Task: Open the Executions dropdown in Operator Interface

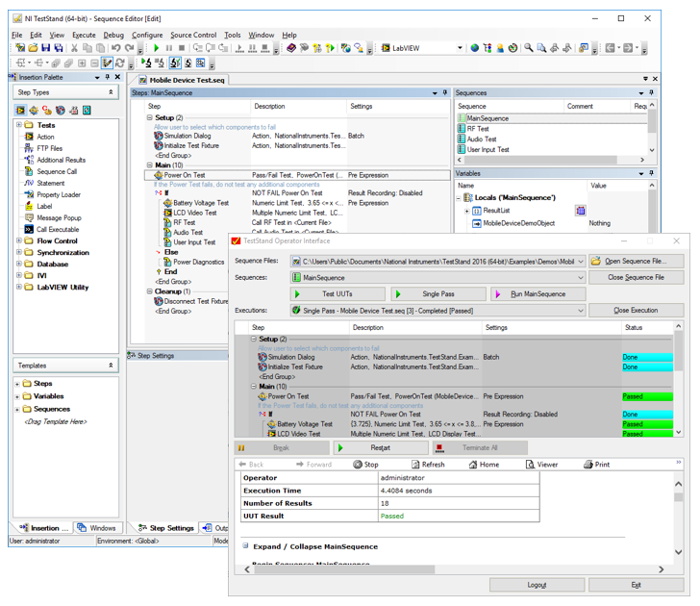Action: coord(580,311)
